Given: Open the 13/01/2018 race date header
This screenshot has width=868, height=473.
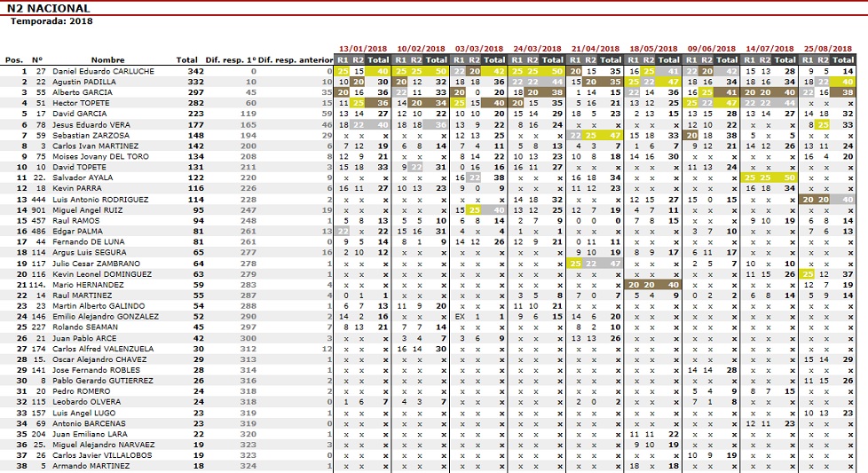Looking at the screenshot, I should coord(363,49).
